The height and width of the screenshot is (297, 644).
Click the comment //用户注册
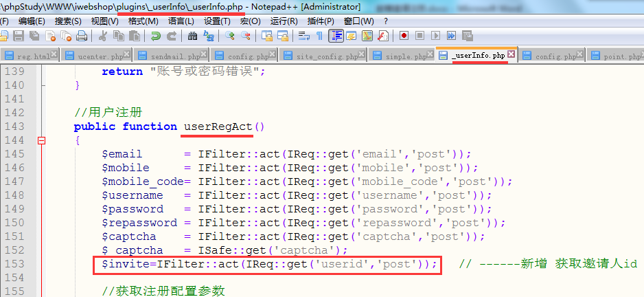tap(108, 112)
